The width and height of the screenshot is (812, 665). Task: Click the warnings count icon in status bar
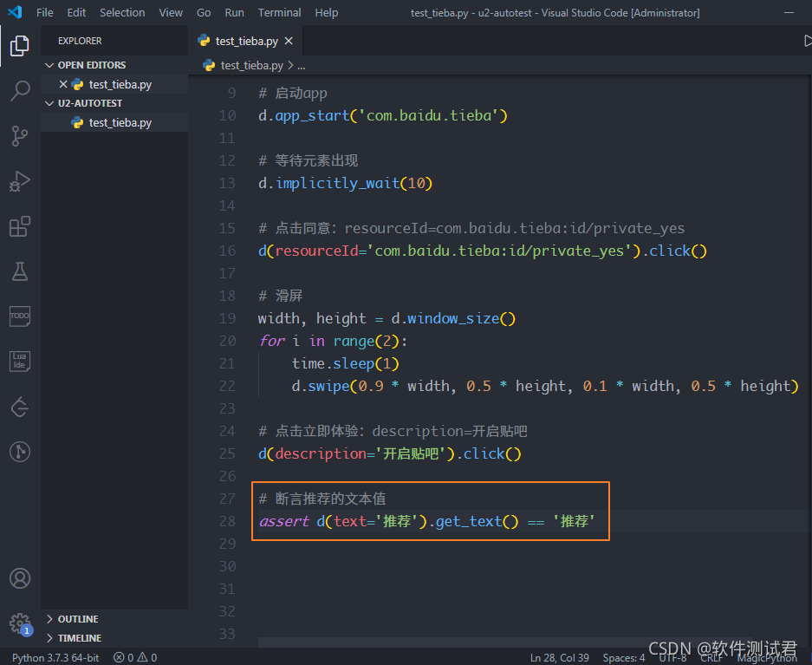click(142, 658)
